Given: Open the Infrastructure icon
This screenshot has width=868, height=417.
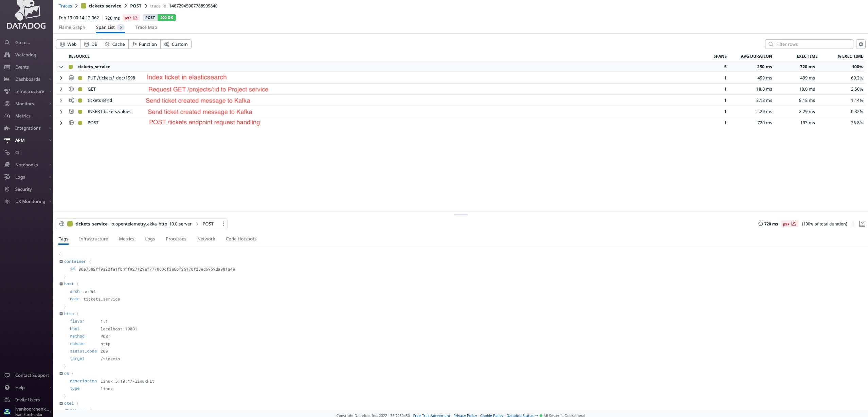Looking at the screenshot, I should [7, 91].
